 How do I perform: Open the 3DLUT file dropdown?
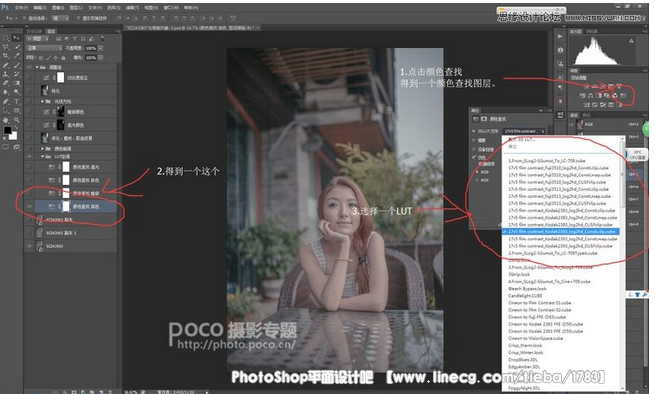pos(524,131)
